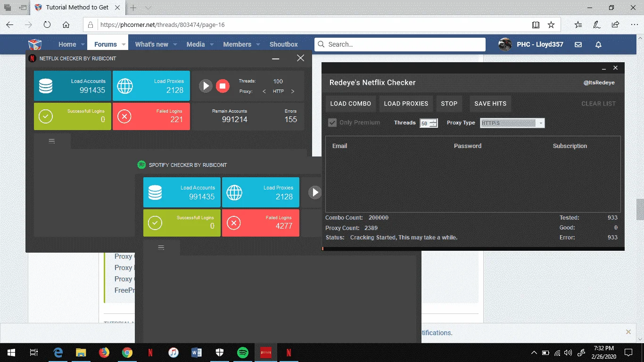
Task: Open the alerts bell icon in forum header
Action: coord(598,44)
